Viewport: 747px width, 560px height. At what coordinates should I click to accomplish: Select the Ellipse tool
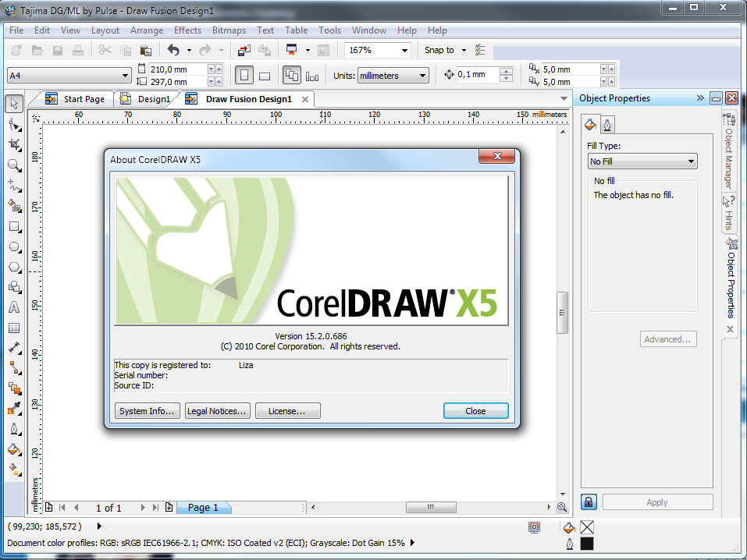pyautogui.click(x=14, y=246)
